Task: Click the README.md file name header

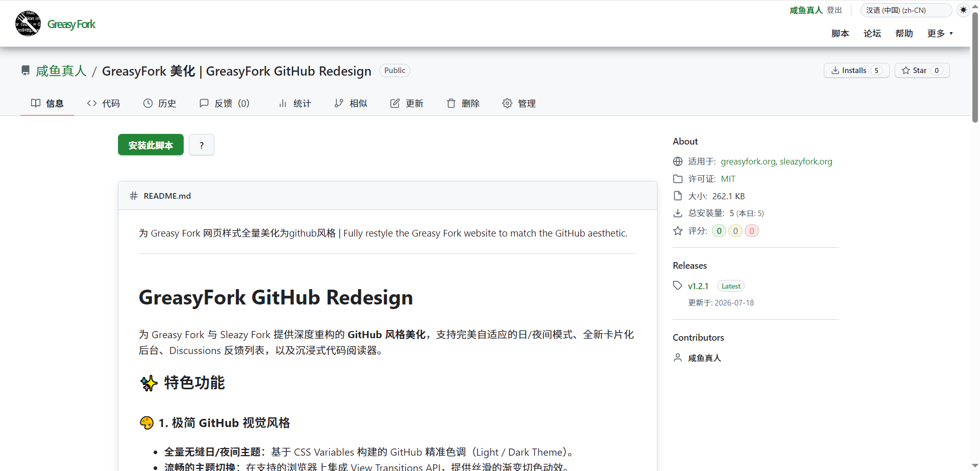Action: pos(167,196)
